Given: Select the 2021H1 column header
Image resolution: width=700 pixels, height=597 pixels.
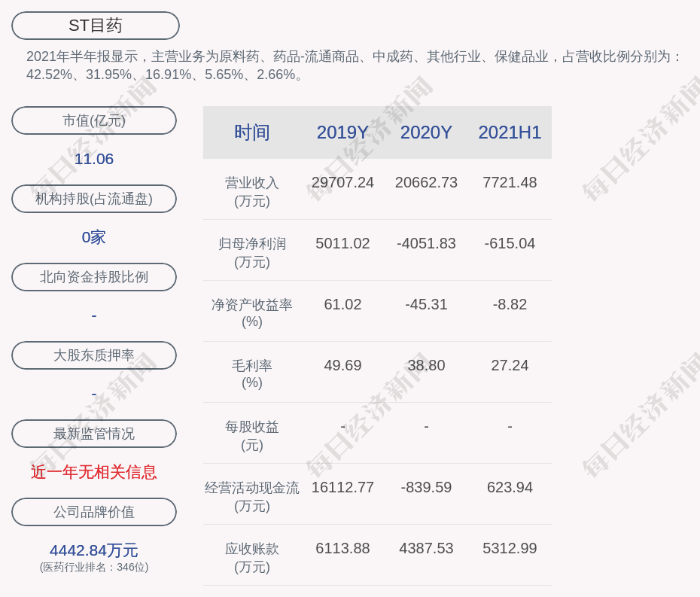Looking at the screenshot, I should (510, 132).
